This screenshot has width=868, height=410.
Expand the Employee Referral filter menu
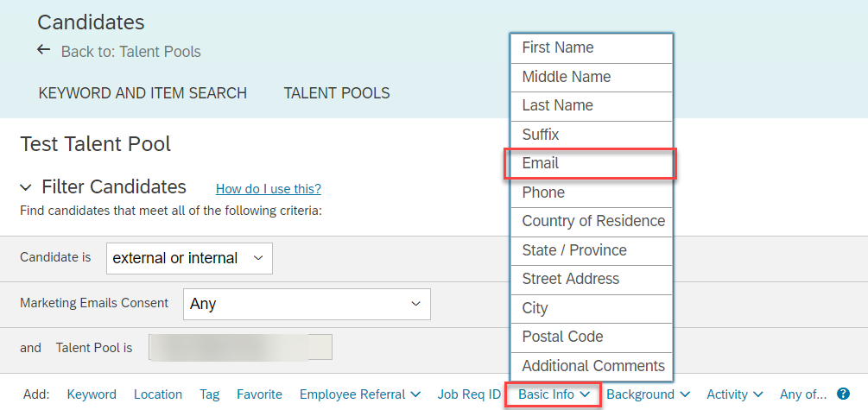click(x=360, y=394)
